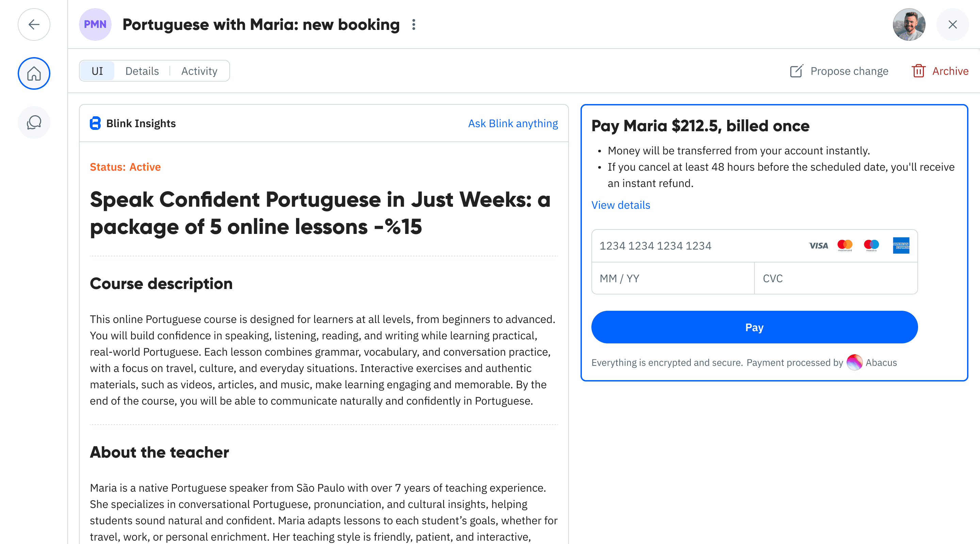980x544 pixels.
Task: Click the Abacus payment processor logo
Action: pos(854,362)
